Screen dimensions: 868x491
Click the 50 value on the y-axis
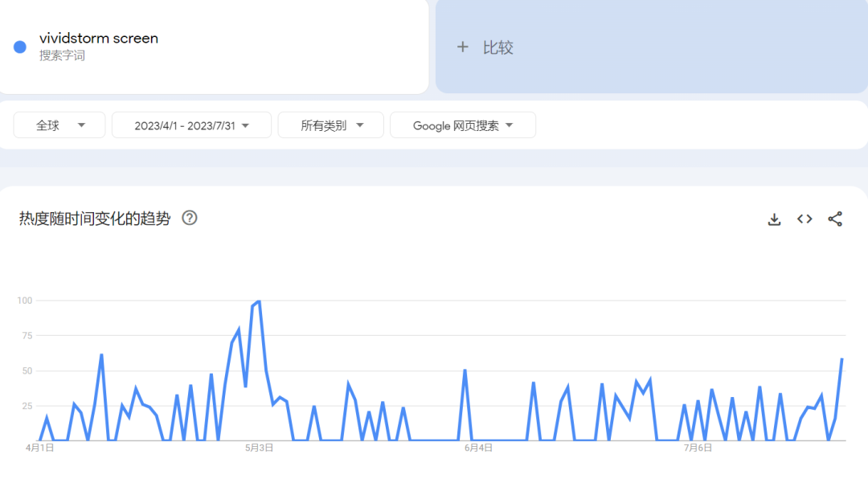[x=27, y=371]
